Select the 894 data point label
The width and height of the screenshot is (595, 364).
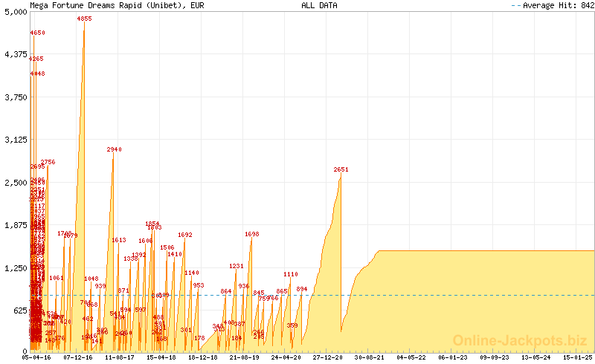[x=301, y=289]
